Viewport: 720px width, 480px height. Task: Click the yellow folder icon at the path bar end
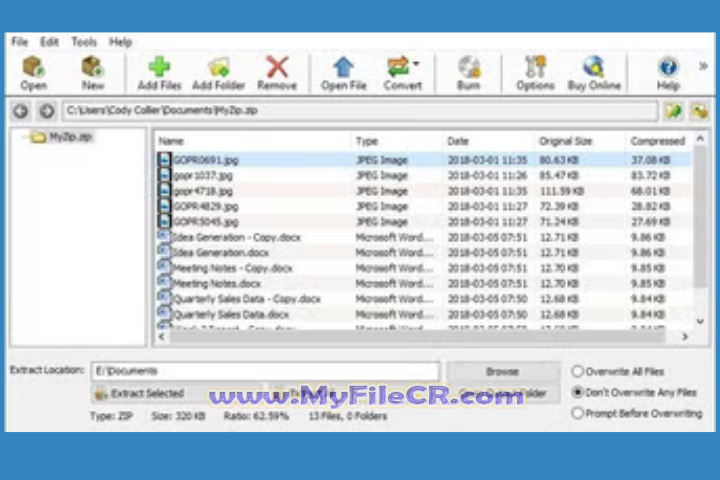click(x=699, y=111)
